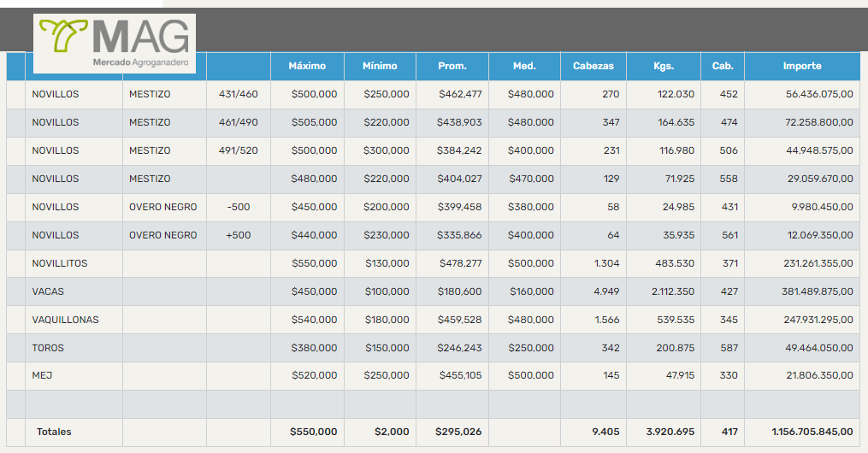Click the Cab. column header
Viewport: 868px width, 453px height.
click(x=723, y=66)
